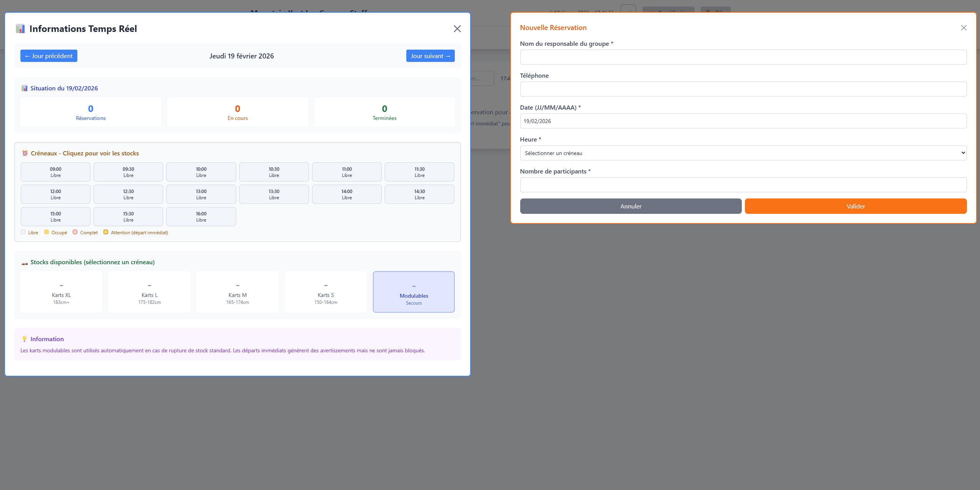The height and width of the screenshot is (490, 980).
Task: Click the kart icon beside Stocks disponibles
Action: [x=25, y=263]
